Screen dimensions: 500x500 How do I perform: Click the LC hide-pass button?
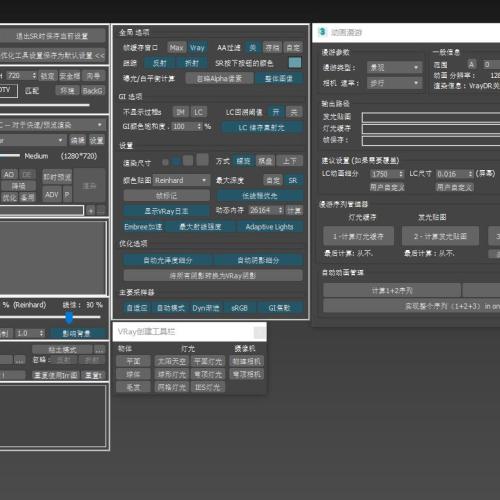tap(199, 112)
